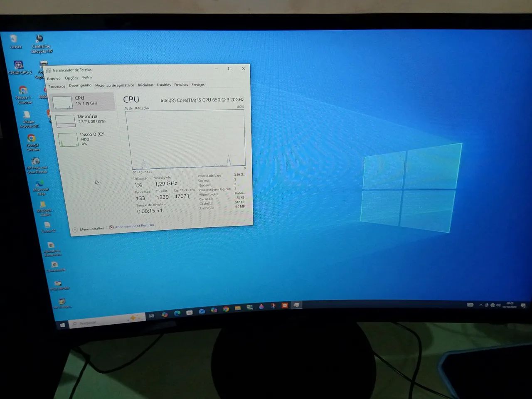Click the uptime value 0:00:15:54

[x=150, y=211]
